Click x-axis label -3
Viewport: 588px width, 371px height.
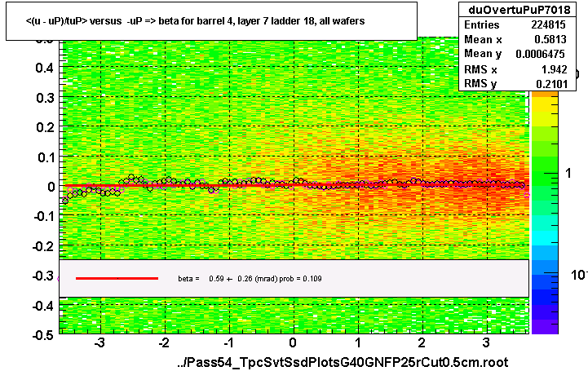tap(99, 343)
